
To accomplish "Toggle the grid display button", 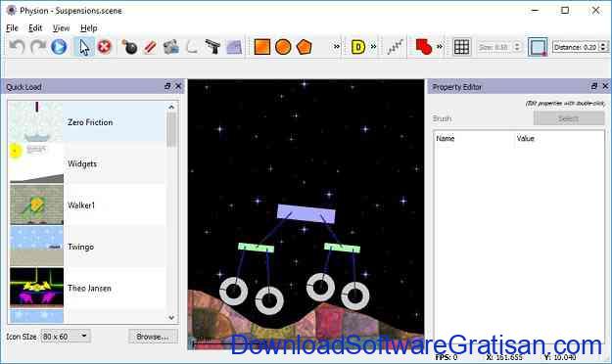I will pyautogui.click(x=462, y=47).
